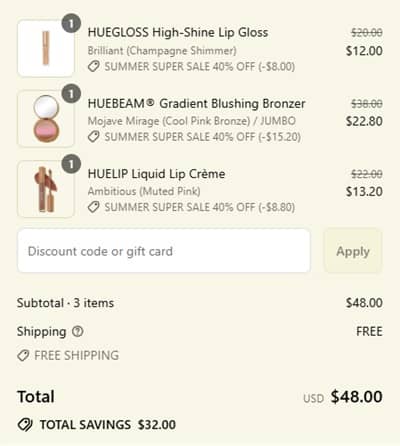The height and width of the screenshot is (446, 400).
Task: Click the Apply discount button
Action: (x=353, y=251)
